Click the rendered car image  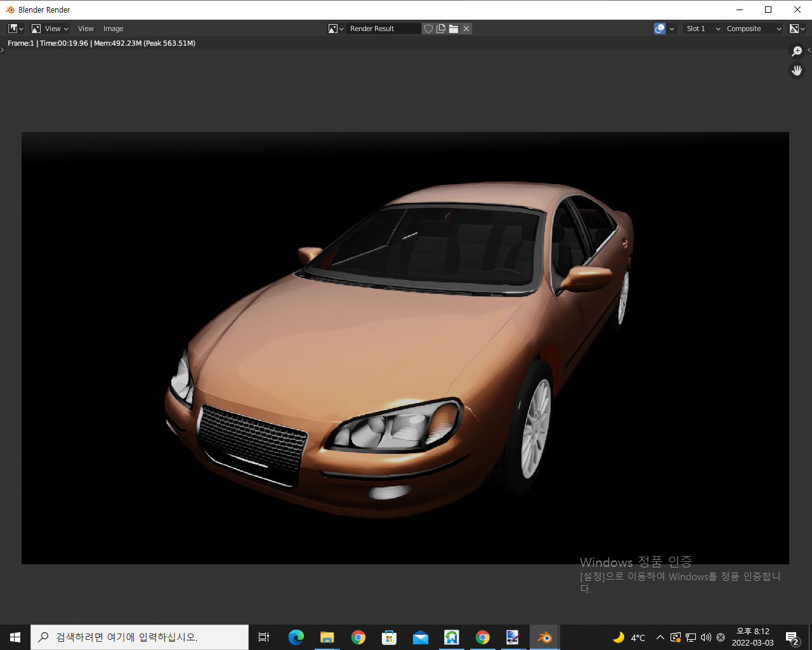coord(405,348)
